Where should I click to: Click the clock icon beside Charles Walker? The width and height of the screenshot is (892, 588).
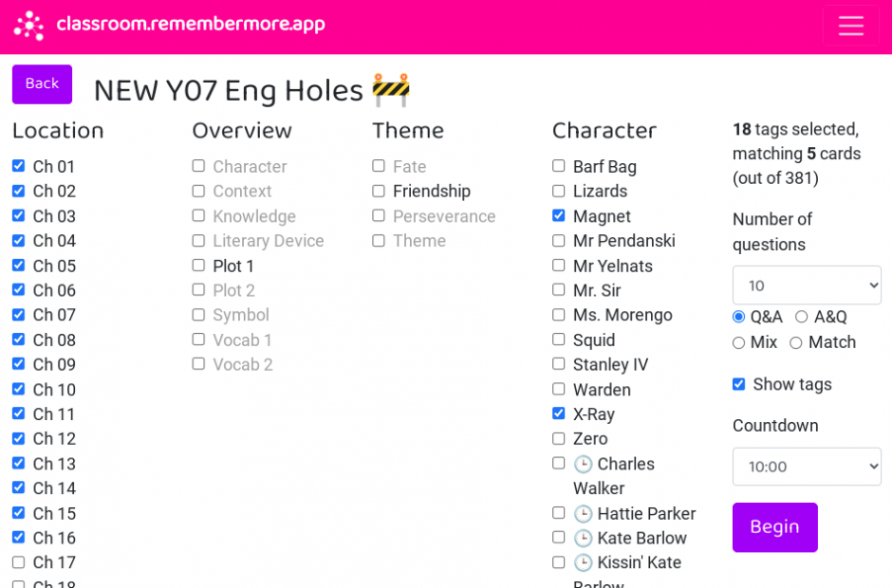click(x=583, y=464)
